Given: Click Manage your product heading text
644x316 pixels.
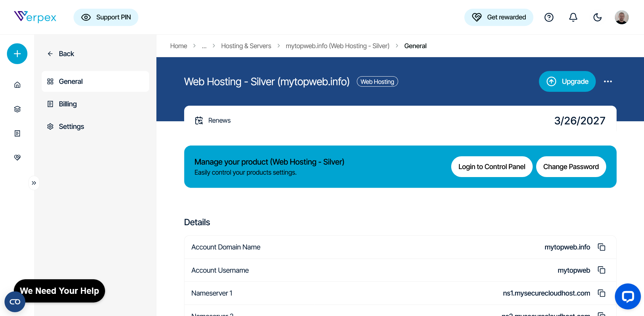Looking at the screenshot, I should 269,162.
